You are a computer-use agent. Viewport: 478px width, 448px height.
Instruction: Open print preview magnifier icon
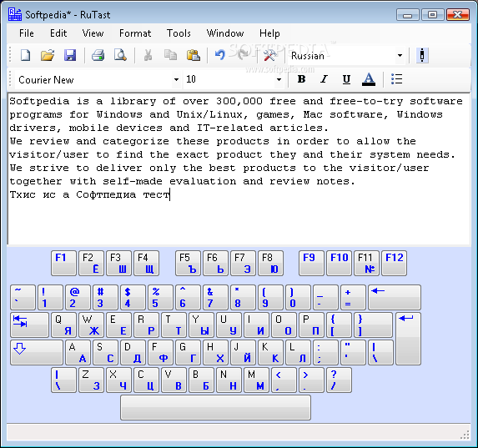(x=120, y=56)
